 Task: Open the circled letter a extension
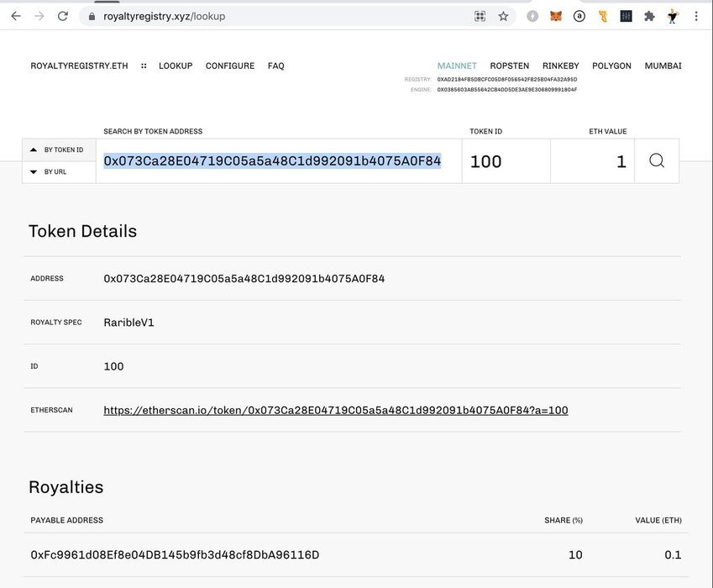[x=579, y=16]
